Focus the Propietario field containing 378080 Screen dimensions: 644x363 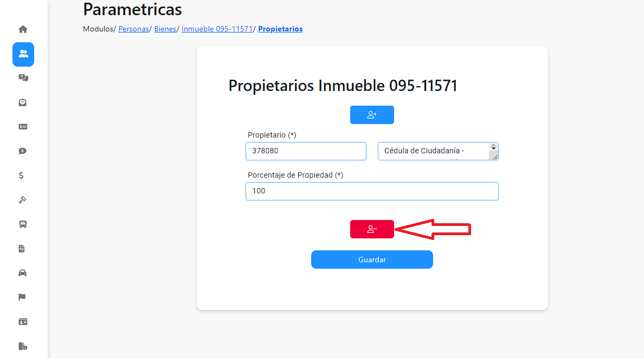pos(306,151)
